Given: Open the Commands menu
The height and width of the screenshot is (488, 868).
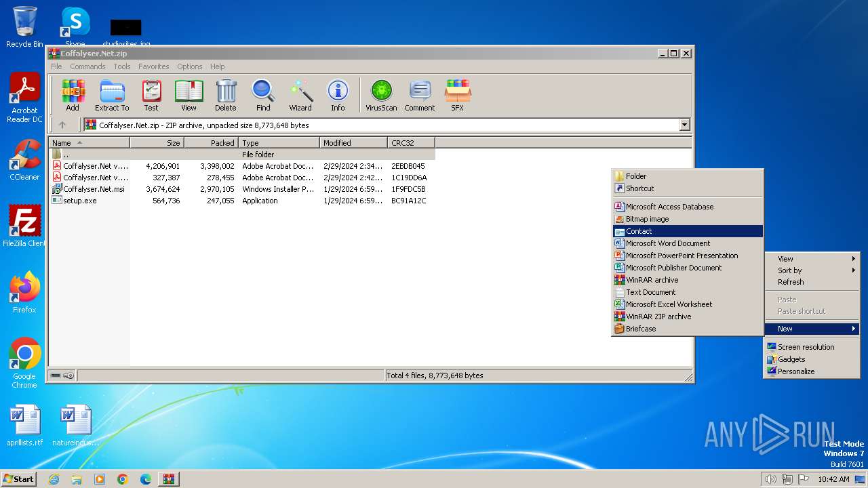Looking at the screenshot, I should point(87,66).
